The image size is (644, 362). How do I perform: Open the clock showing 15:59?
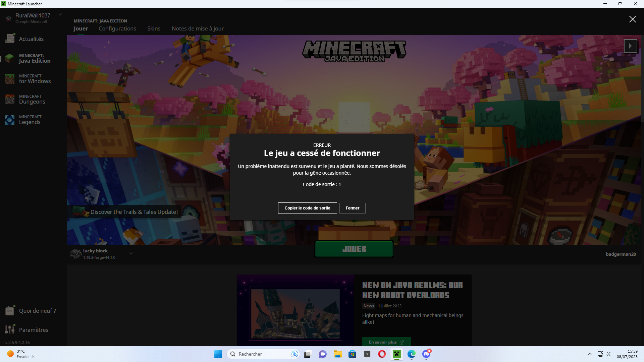point(627,354)
